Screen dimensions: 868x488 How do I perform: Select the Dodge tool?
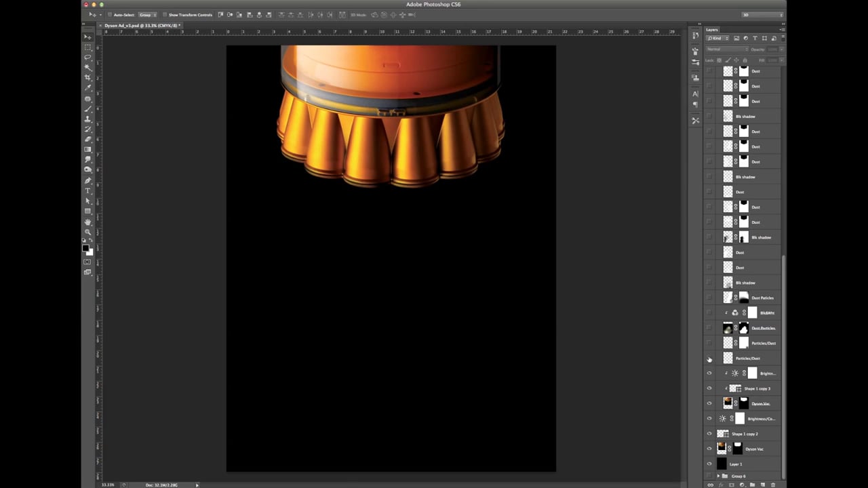coord(87,169)
